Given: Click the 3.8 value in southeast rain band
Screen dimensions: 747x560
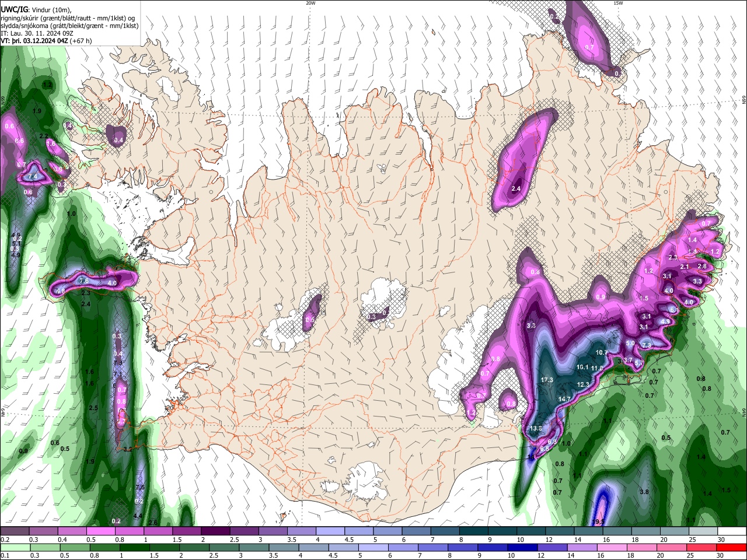Looking at the screenshot, I should 644,492.
